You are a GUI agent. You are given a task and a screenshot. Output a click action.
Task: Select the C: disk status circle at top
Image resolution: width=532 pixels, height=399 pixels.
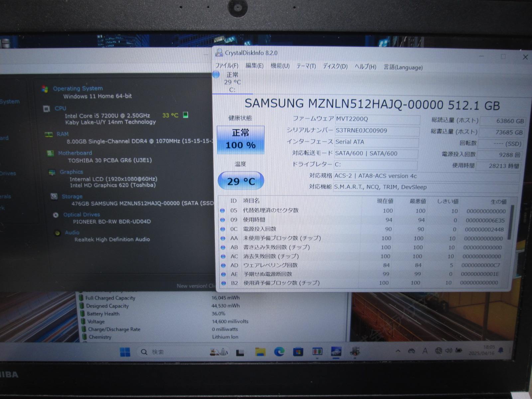(216, 74)
